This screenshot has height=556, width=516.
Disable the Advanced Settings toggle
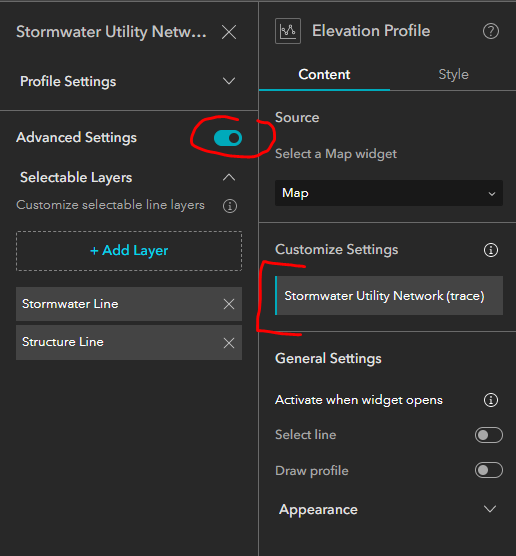(x=228, y=138)
